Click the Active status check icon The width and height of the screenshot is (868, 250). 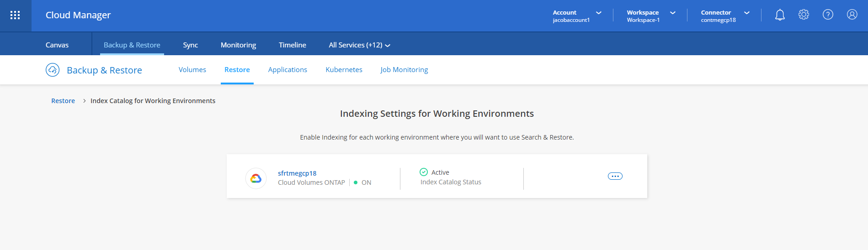(x=424, y=172)
